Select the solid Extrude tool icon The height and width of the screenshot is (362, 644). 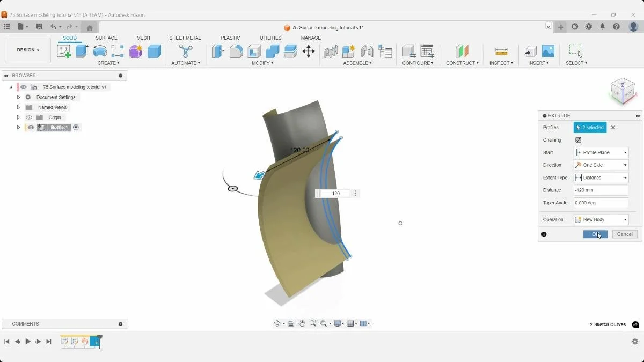tap(82, 51)
